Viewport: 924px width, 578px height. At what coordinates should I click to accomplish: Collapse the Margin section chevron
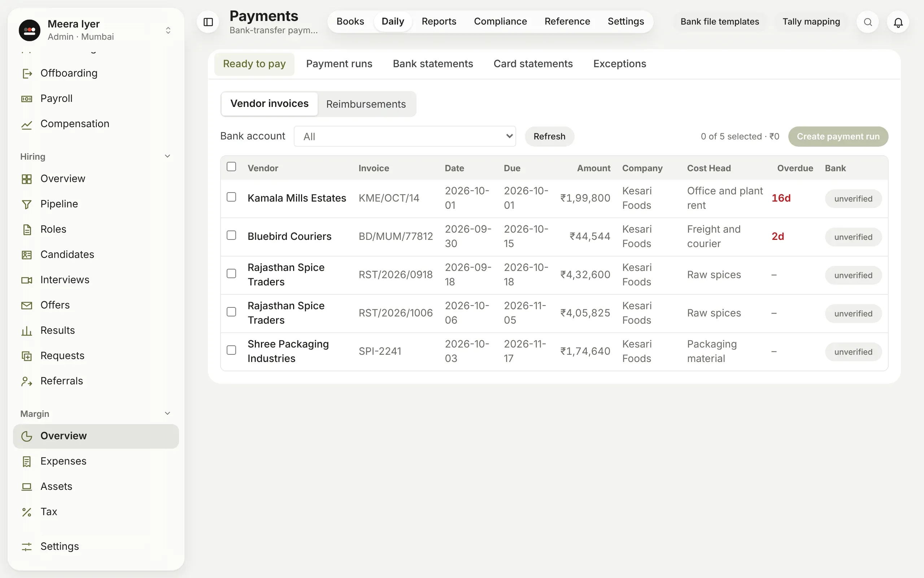click(167, 413)
